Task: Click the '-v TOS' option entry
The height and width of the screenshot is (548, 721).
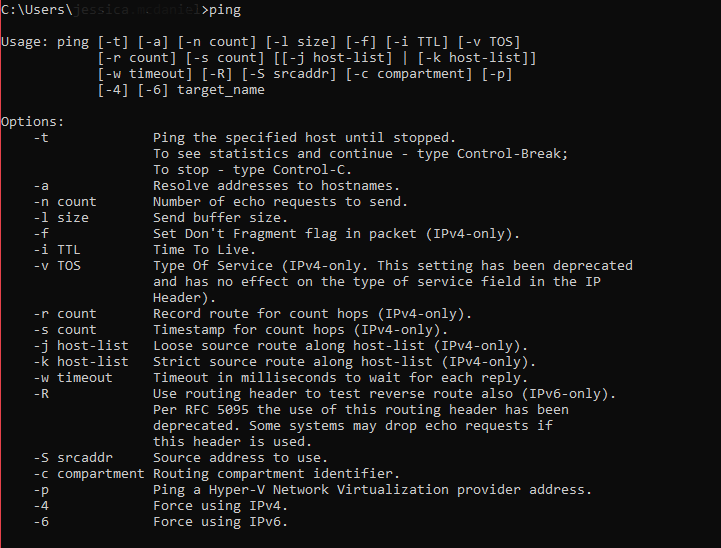Action: click(x=57, y=266)
